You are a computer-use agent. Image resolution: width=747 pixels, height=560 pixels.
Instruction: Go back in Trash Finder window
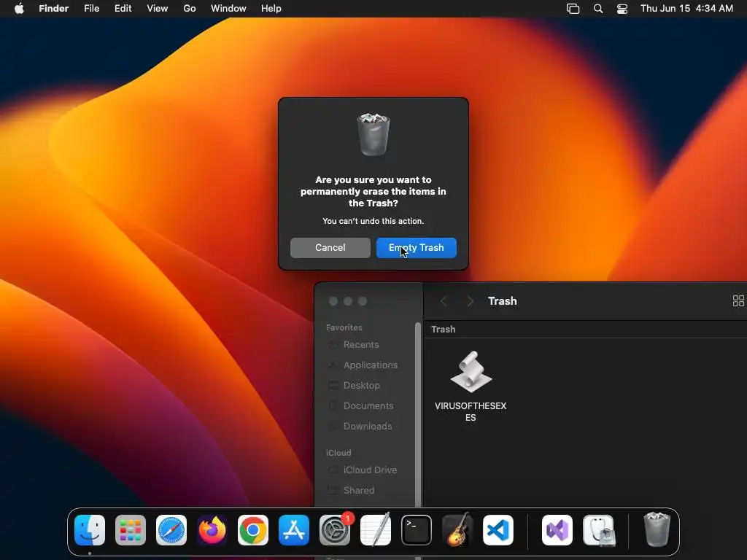(444, 301)
